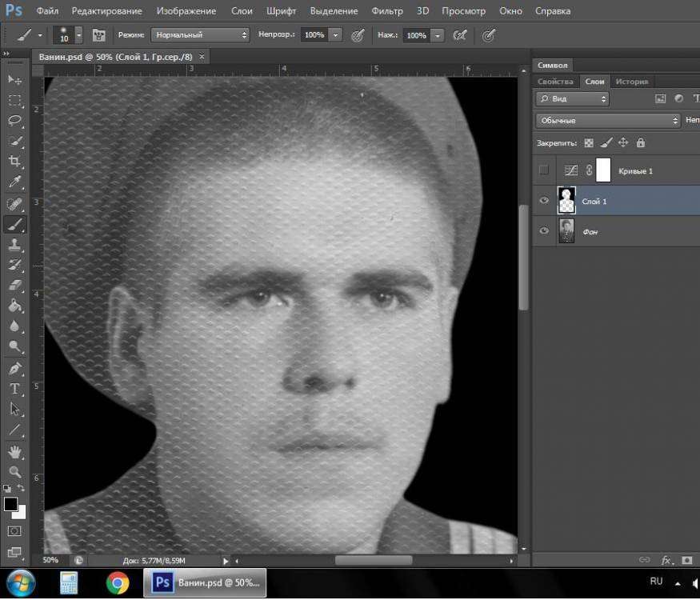Hide the Слой 1 layer
Viewport: 700px width, 600px height.
pos(544,201)
